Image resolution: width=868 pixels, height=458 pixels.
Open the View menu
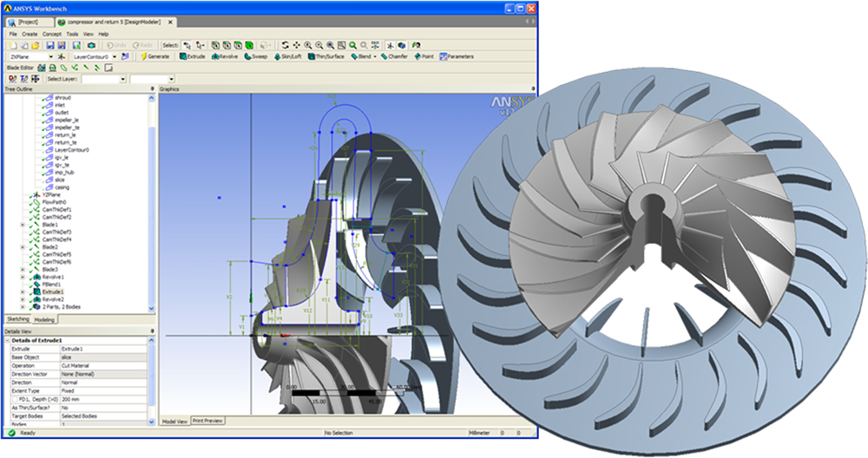pyautogui.click(x=88, y=34)
